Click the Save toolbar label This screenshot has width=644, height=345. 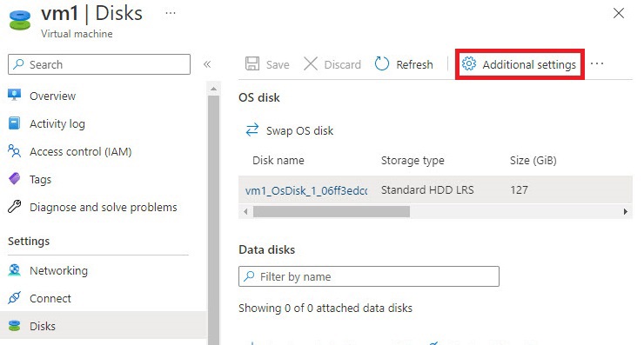click(278, 65)
